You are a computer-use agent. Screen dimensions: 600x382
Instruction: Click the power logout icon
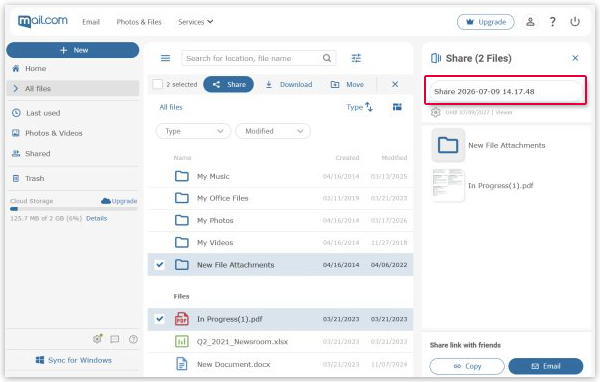pos(575,22)
